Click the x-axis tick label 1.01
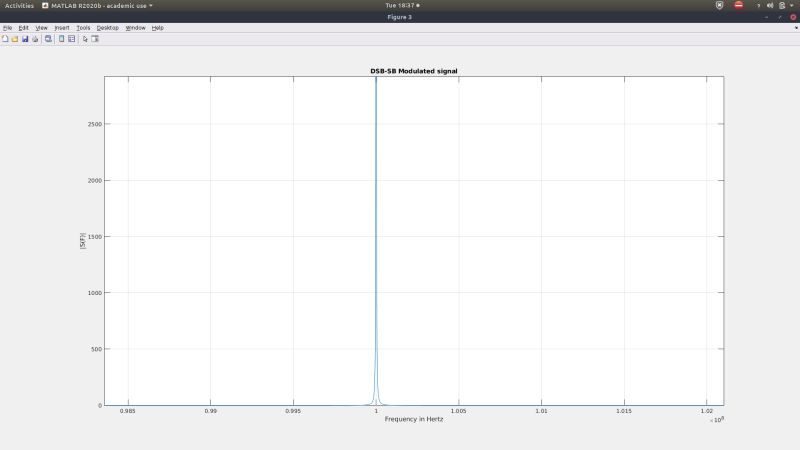The width and height of the screenshot is (800, 450). (541, 411)
